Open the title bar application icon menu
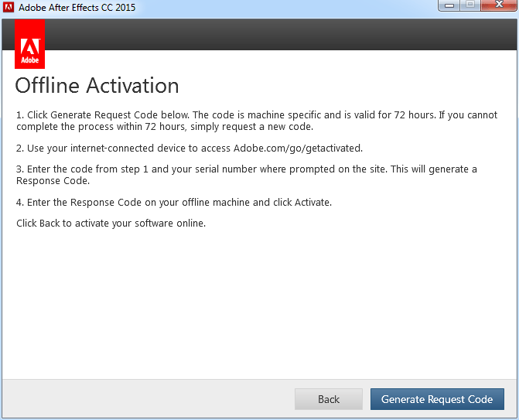 pos(9,7)
